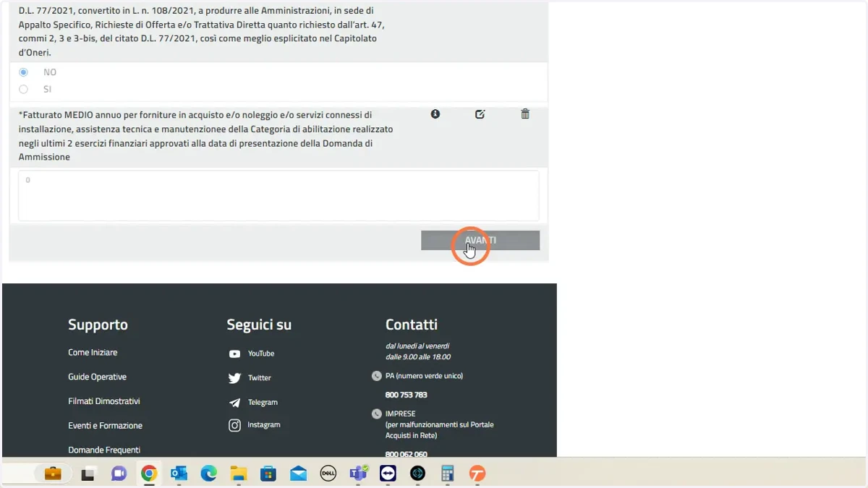The height and width of the screenshot is (488, 868).
Task: Open the Twitter bird icon in footer
Action: click(234, 378)
